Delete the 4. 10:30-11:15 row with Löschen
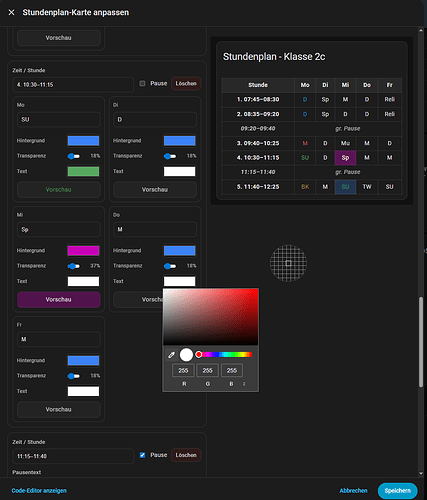427x500 pixels. (186, 83)
